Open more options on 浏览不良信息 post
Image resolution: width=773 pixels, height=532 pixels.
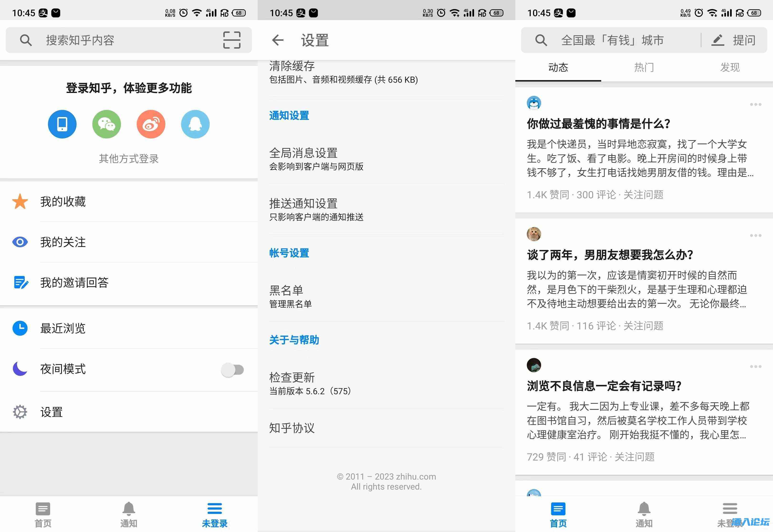coord(755,366)
